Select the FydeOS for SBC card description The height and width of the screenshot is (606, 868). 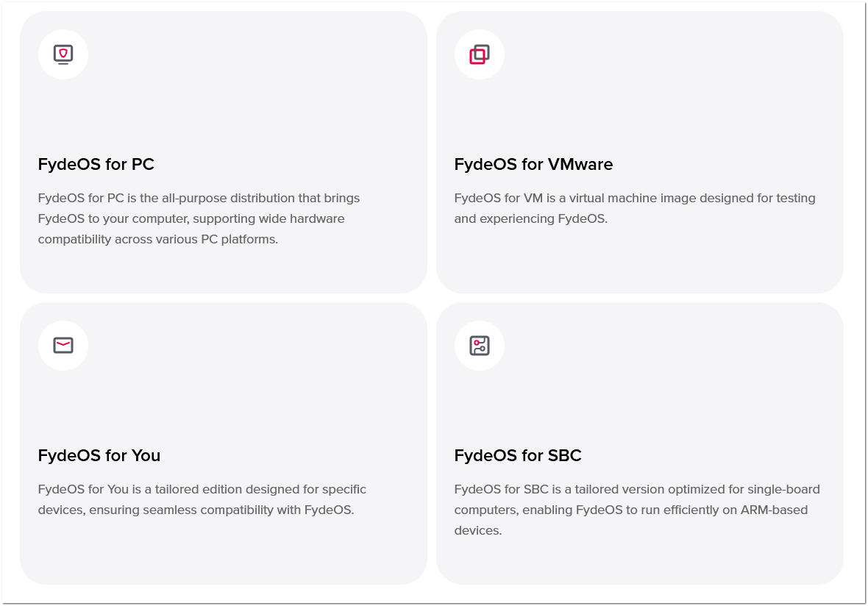pyautogui.click(x=636, y=510)
